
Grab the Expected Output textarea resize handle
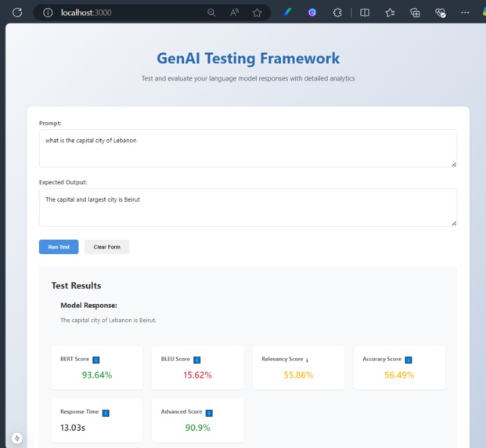pos(454,224)
